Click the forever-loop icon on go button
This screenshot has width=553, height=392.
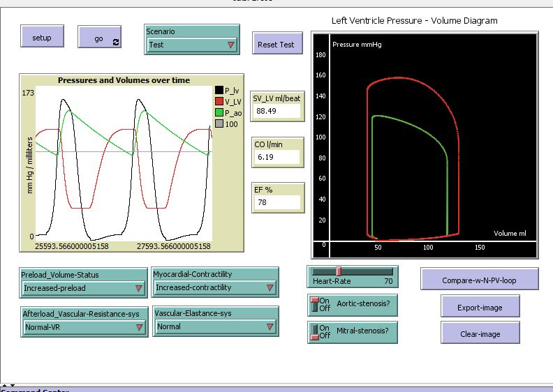116,43
